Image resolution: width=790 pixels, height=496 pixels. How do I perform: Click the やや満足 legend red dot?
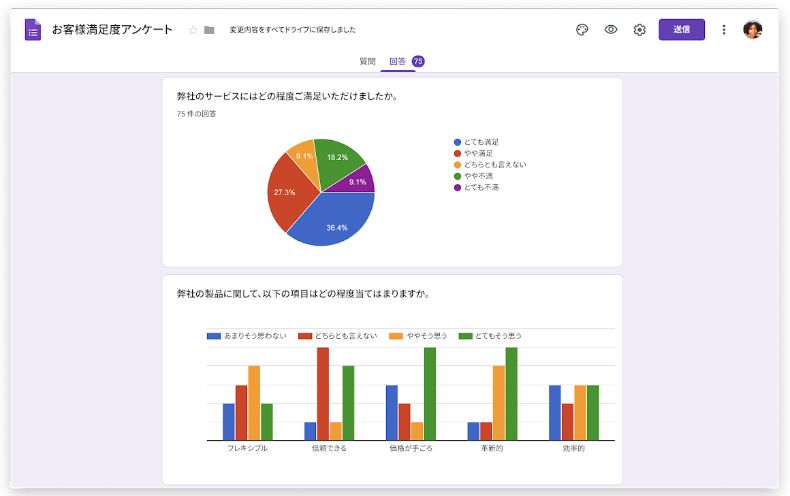457,153
